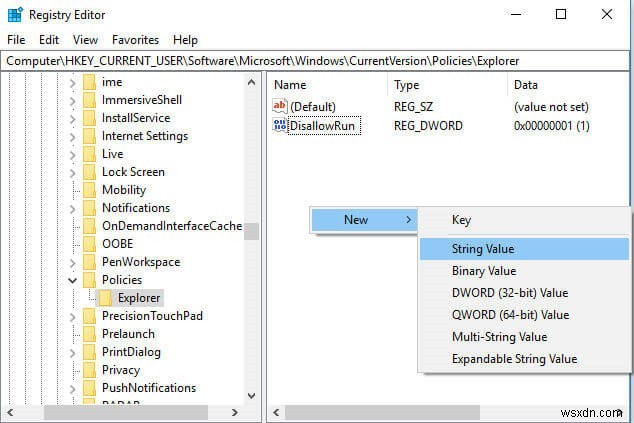Choose Expandable String Value
The height and width of the screenshot is (423, 634).
[x=524, y=359]
